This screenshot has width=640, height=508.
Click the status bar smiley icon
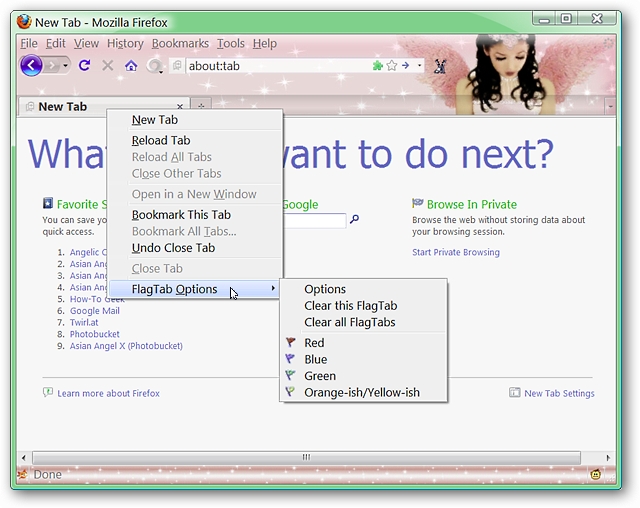click(596, 475)
